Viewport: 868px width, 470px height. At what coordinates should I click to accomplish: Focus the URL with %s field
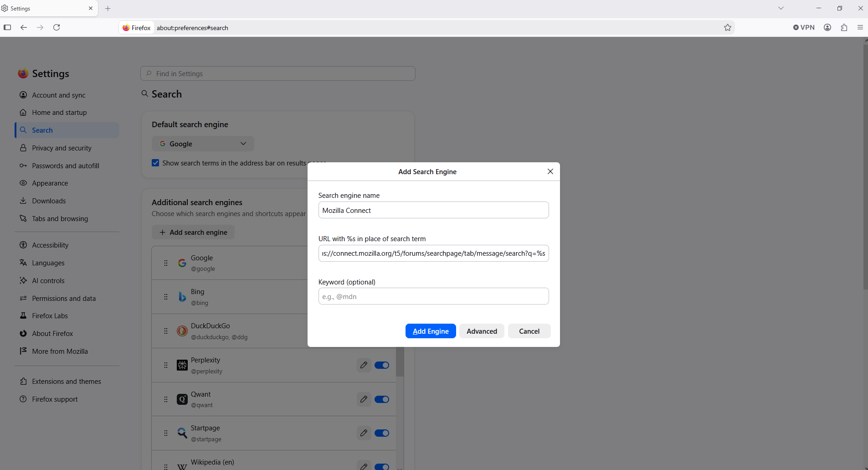[433, 253]
